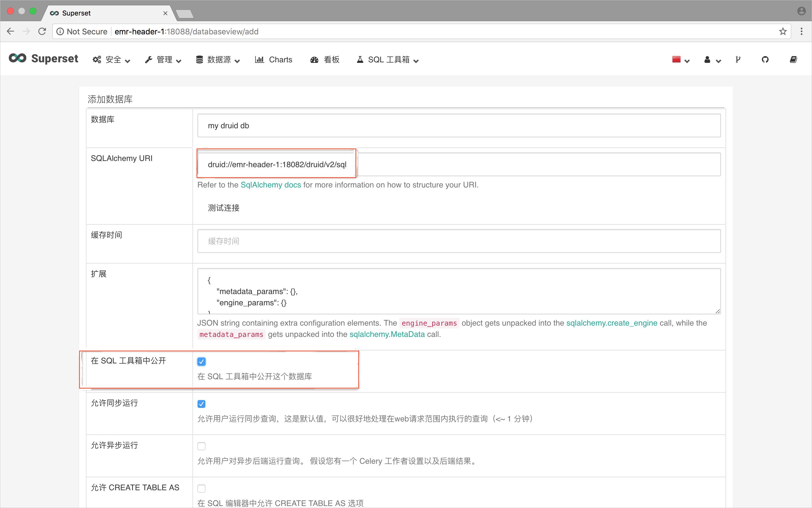Click the SQLAlchemy URI input field
The width and height of the screenshot is (812, 508).
coord(458,164)
